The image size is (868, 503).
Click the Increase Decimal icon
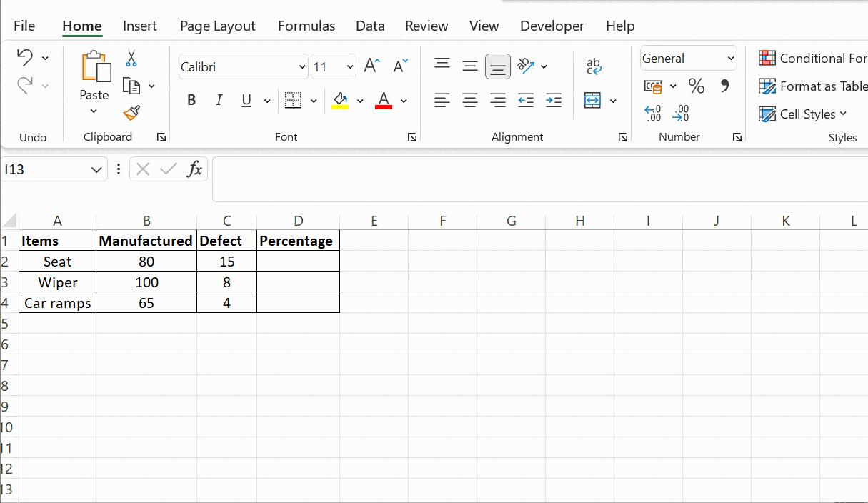tap(652, 113)
